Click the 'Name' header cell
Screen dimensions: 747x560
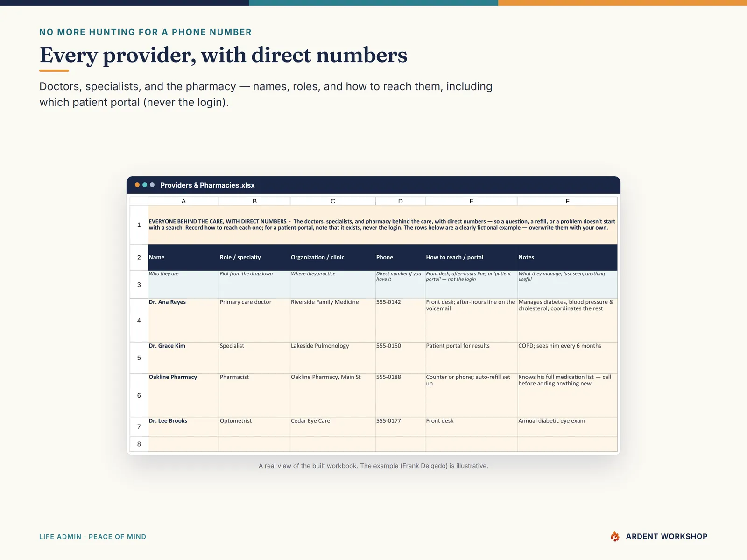pyautogui.click(x=183, y=257)
